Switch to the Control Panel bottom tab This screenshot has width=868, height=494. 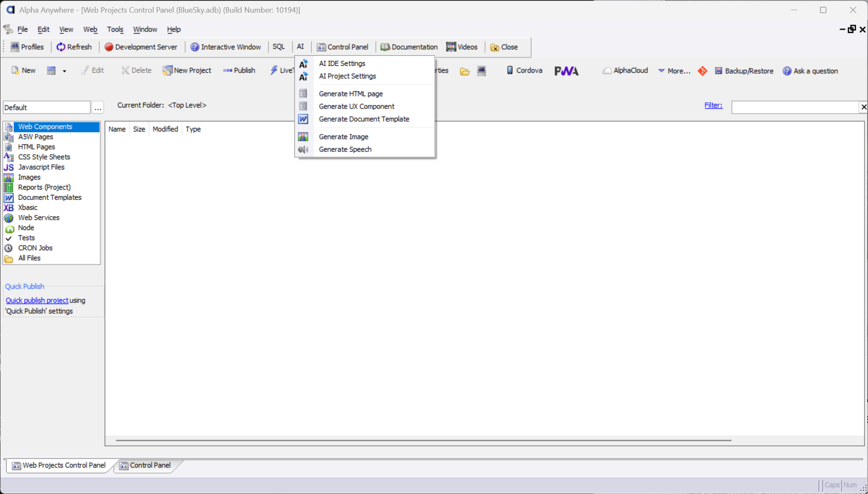pos(146,465)
